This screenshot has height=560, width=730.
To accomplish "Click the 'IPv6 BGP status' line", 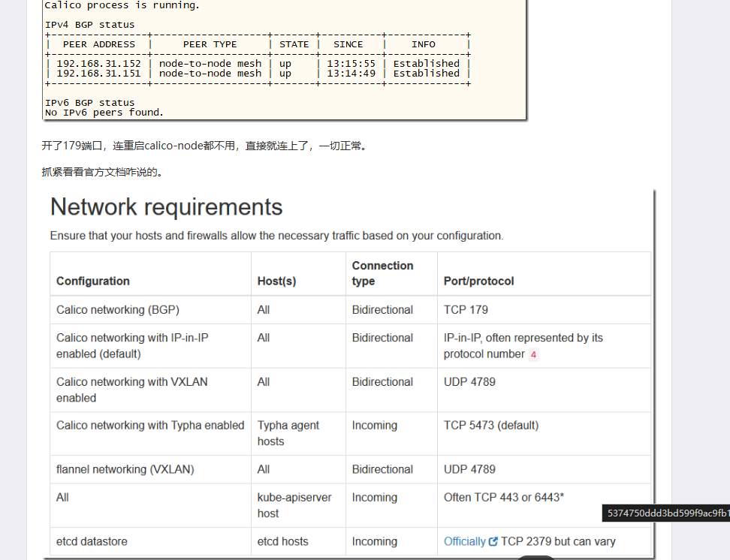I will click(x=89, y=102).
